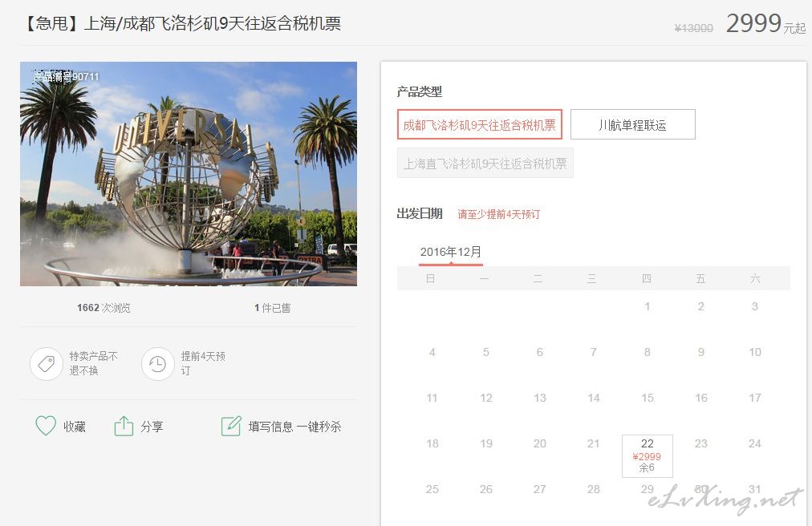Click the 日 weekday column header
This screenshot has height=526, width=812.
[430, 278]
